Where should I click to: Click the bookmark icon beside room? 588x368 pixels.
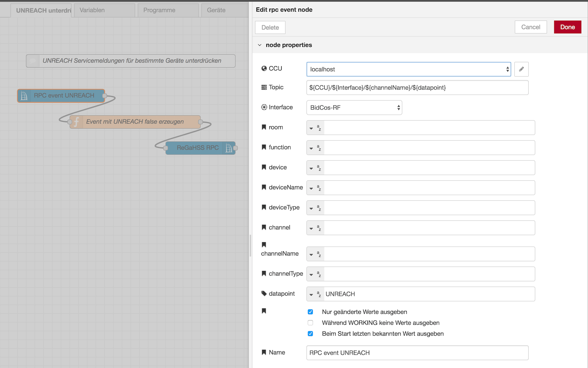coord(264,127)
